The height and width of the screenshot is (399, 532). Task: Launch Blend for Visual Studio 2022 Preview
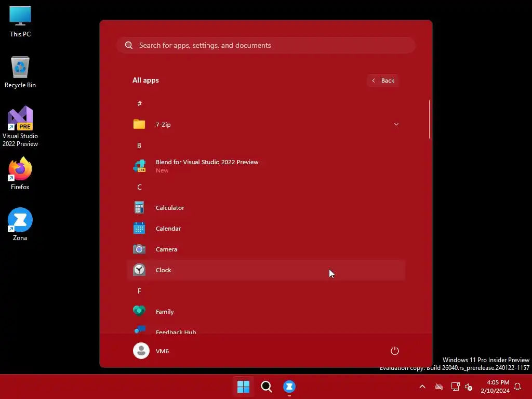[266, 166]
